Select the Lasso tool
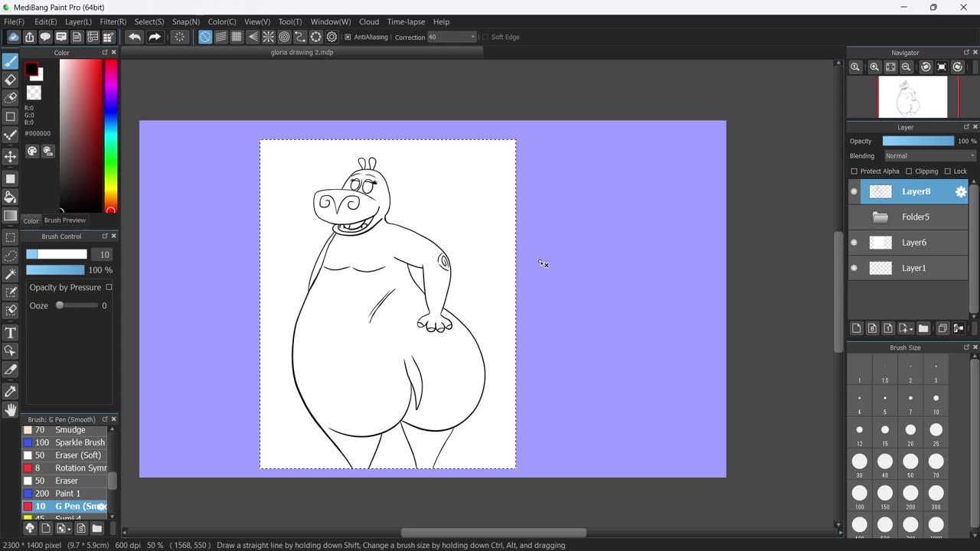980x551 pixels. click(11, 256)
